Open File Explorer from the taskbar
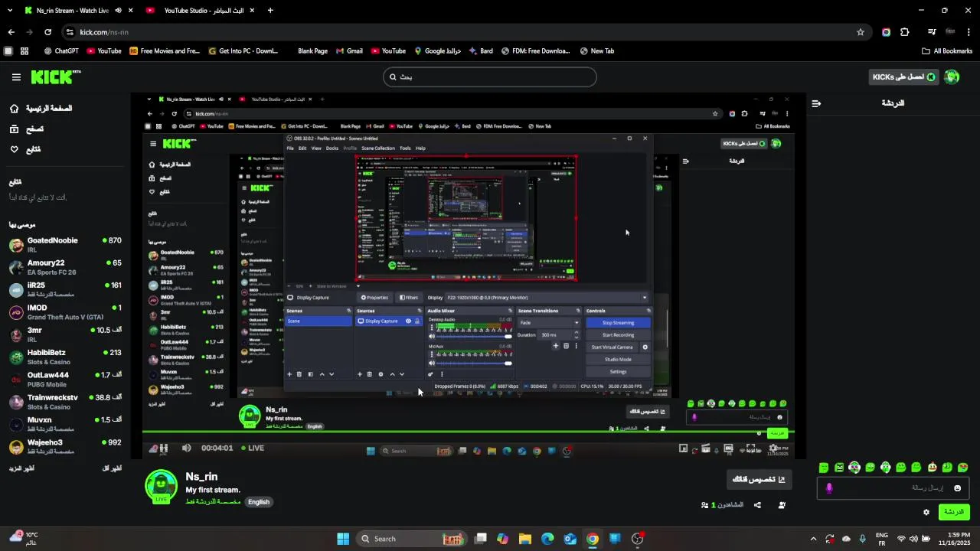Viewport: 980px width, 551px height. (525, 539)
